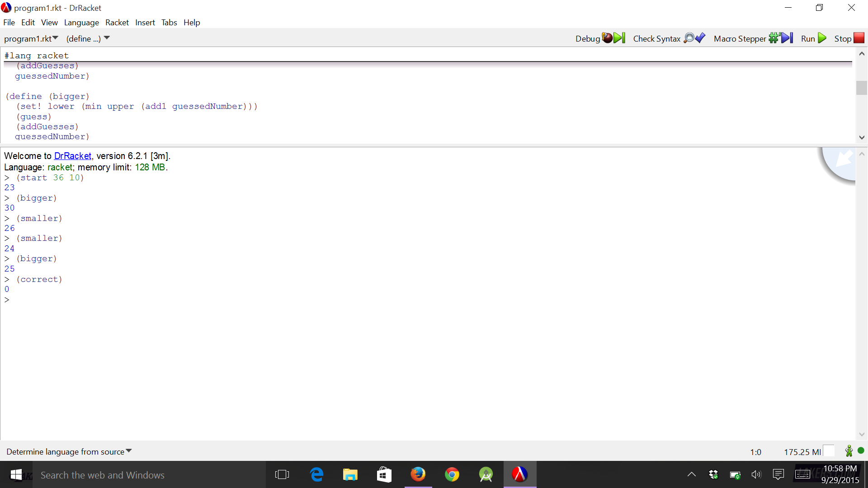Click the REPL prompt input line
Viewport: 868px width, 488px height.
tap(181, 300)
